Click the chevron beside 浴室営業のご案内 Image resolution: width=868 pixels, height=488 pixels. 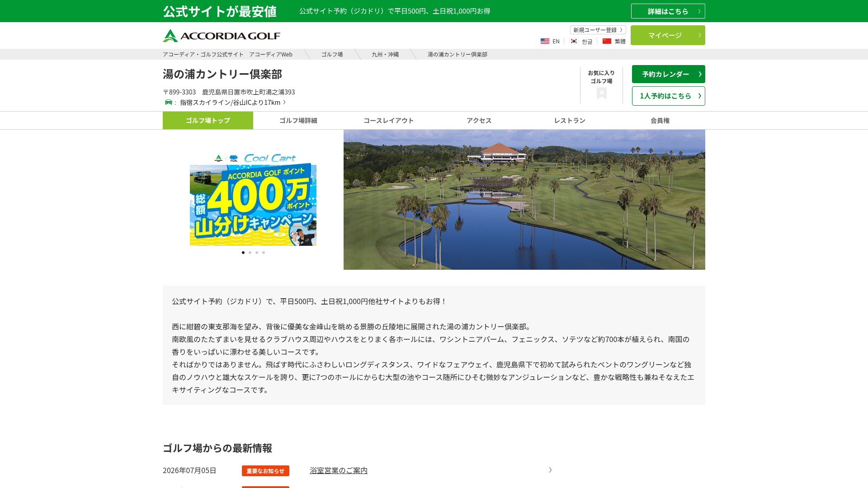coord(550,470)
